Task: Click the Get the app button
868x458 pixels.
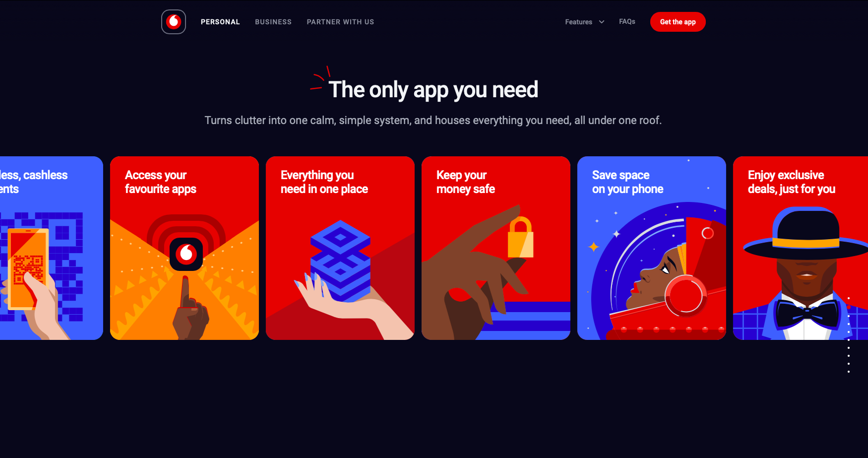Action: pos(678,22)
